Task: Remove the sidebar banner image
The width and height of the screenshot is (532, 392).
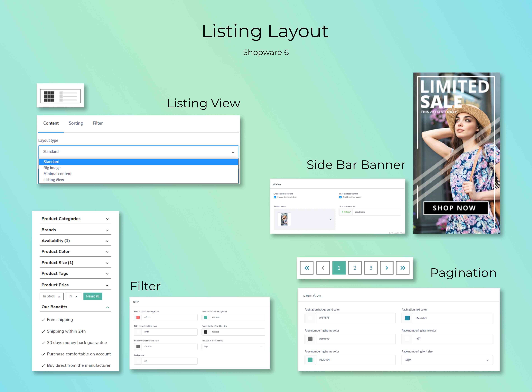Action: point(331,219)
